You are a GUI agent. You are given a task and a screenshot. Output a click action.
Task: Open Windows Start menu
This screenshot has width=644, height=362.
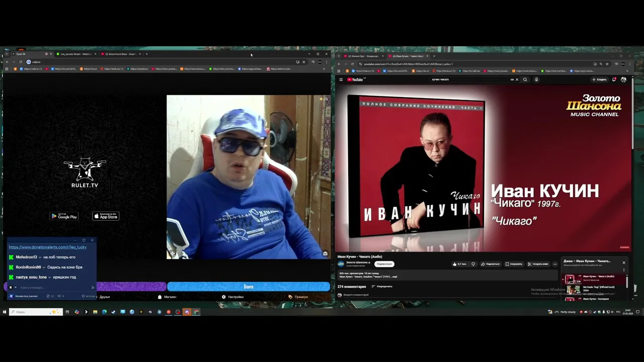[x=5, y=312]
